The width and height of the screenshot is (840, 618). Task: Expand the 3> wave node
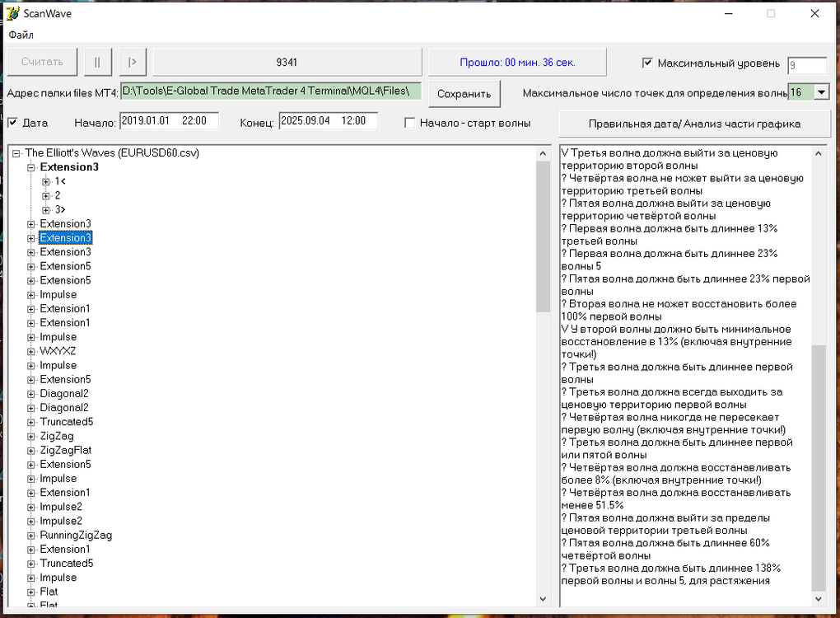pyautogui.click(x=46, y=210)
